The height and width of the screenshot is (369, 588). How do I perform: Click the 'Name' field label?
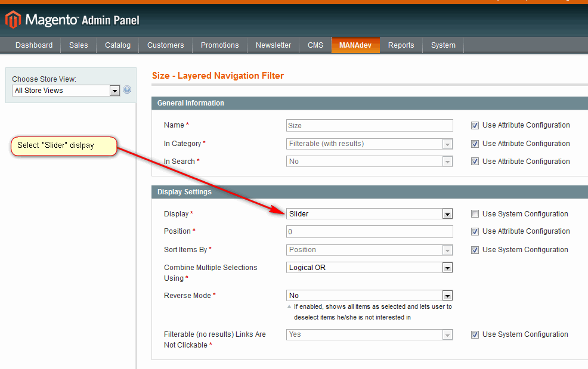coord(174,125)
